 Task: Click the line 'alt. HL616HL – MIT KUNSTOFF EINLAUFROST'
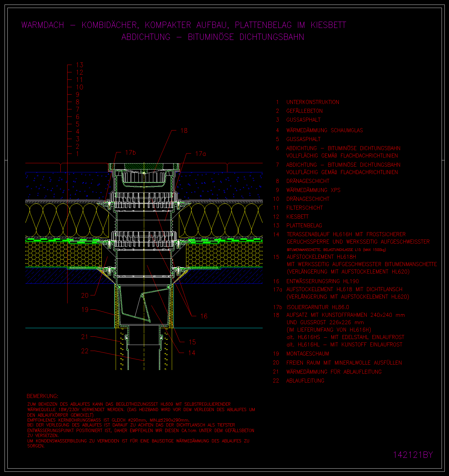(x=344, y=344)
